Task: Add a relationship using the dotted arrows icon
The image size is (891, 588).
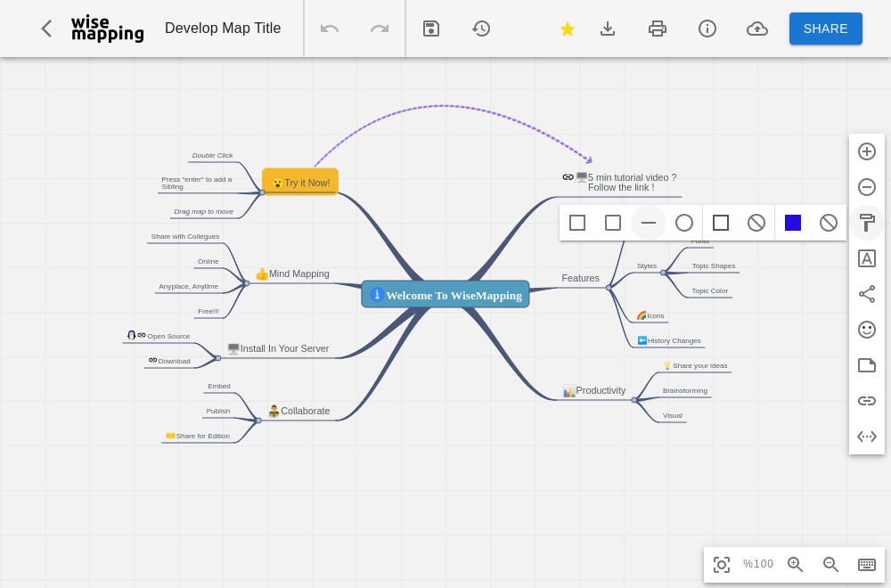Action: (867, 437)
